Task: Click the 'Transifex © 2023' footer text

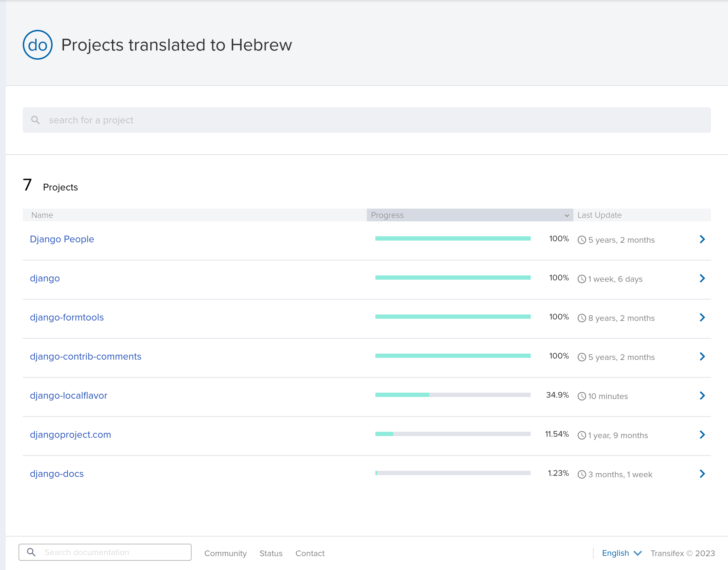Action: pos(682,553)
